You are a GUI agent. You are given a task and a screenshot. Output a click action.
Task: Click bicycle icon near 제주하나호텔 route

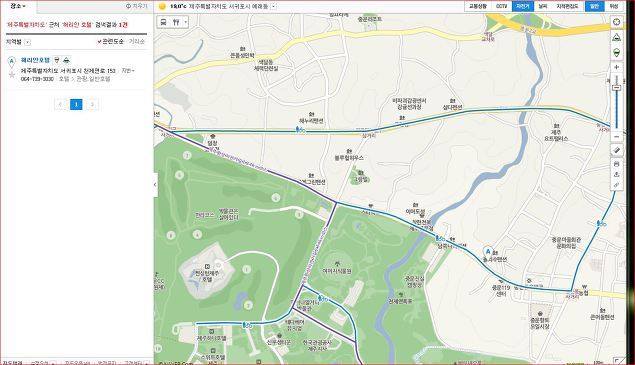(247, 325)
